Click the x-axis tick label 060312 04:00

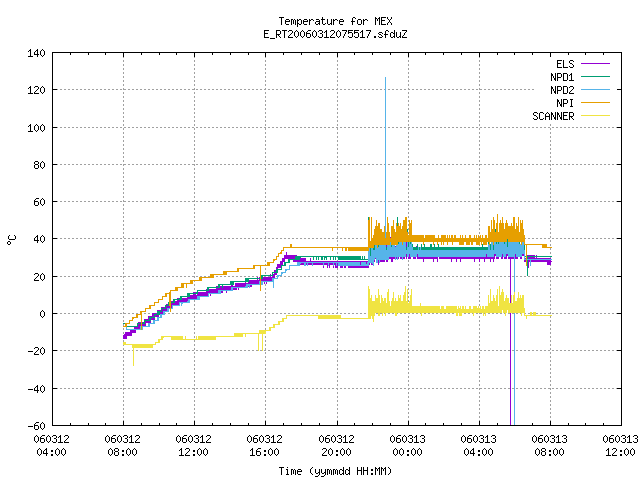51,446
